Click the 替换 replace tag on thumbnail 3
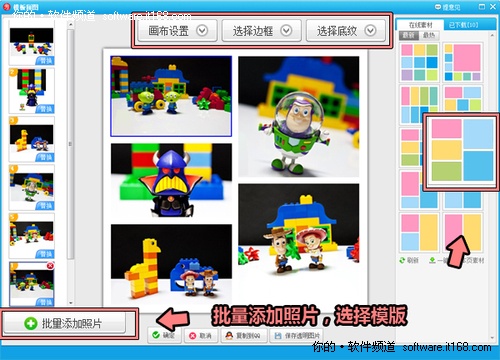 (x=46, y=157)
